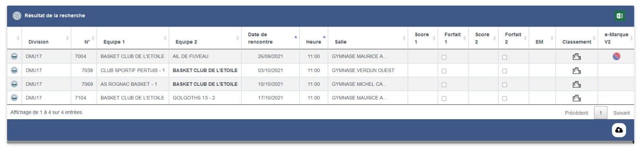Click the Résultat de la recherche header icon
Viewport: 644px width, 153px height.
pos(17,16)
